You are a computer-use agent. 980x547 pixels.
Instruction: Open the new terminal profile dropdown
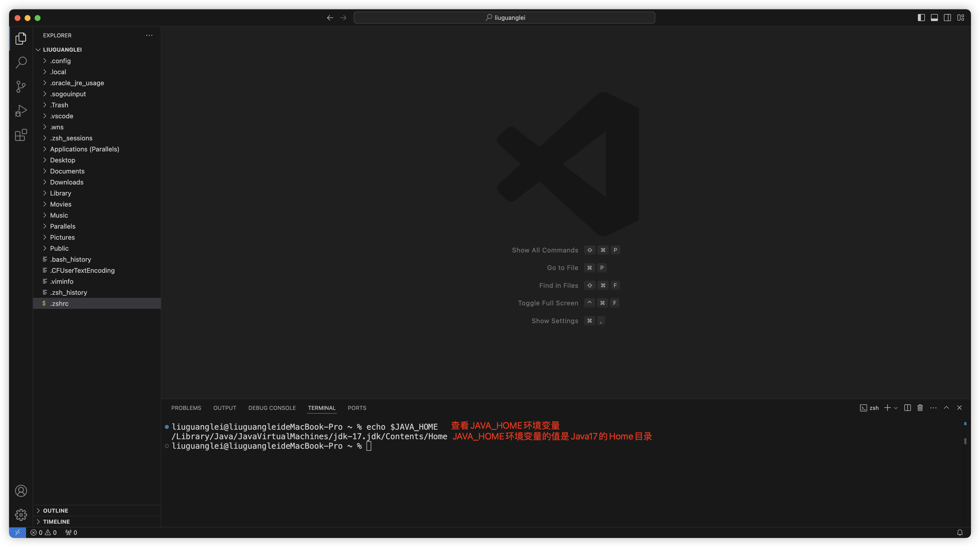pyautogui.click(x=896, y=408)
